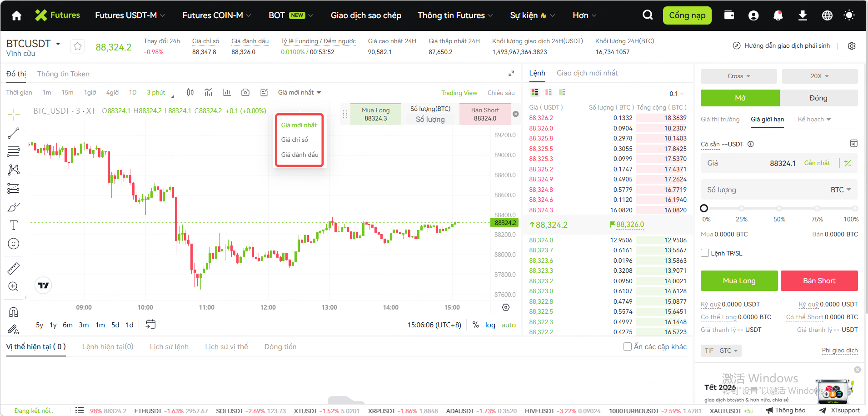Click the red Bán Short button
Viewport: 868px width, 416px height.
(x=819, y=281)
